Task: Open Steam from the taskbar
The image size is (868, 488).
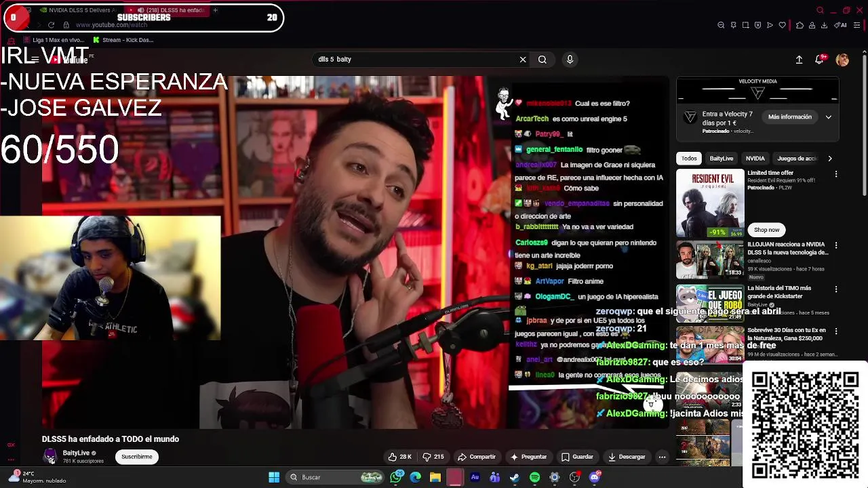Action: [x=515, y=477]
